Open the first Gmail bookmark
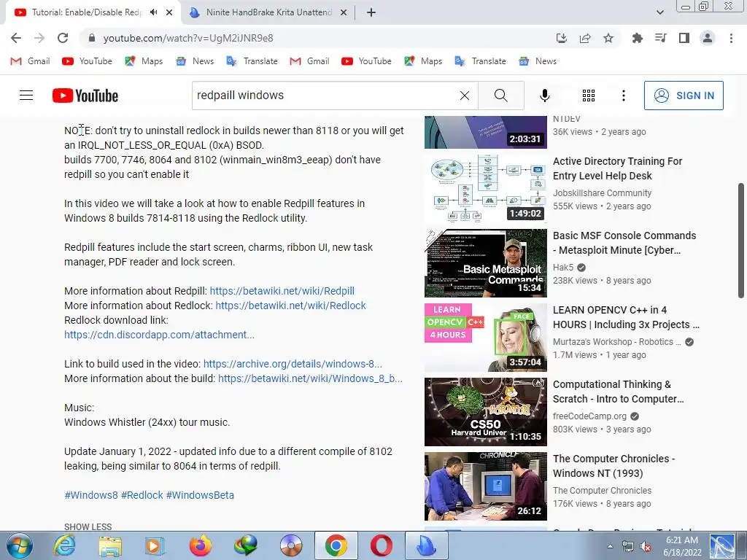747x560 pixels. coord(31,61)
